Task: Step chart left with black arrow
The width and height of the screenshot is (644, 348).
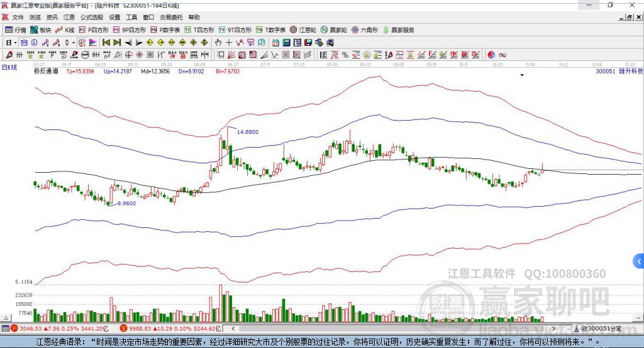Action: point(128,43)
